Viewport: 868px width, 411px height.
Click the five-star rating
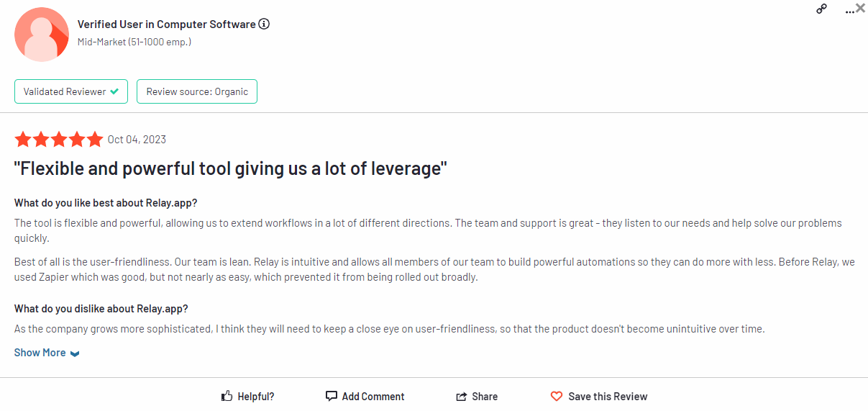pyautogui.click(x=59, y=139)
